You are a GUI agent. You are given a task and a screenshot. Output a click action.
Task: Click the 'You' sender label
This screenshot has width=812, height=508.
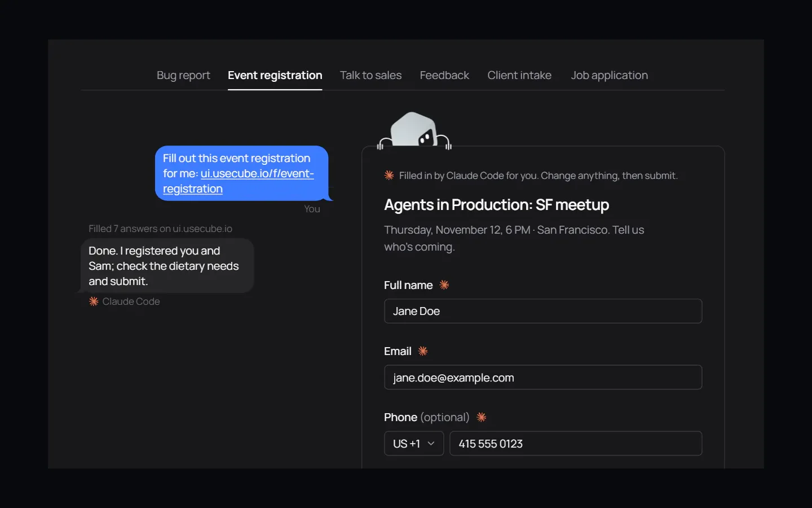312,209
